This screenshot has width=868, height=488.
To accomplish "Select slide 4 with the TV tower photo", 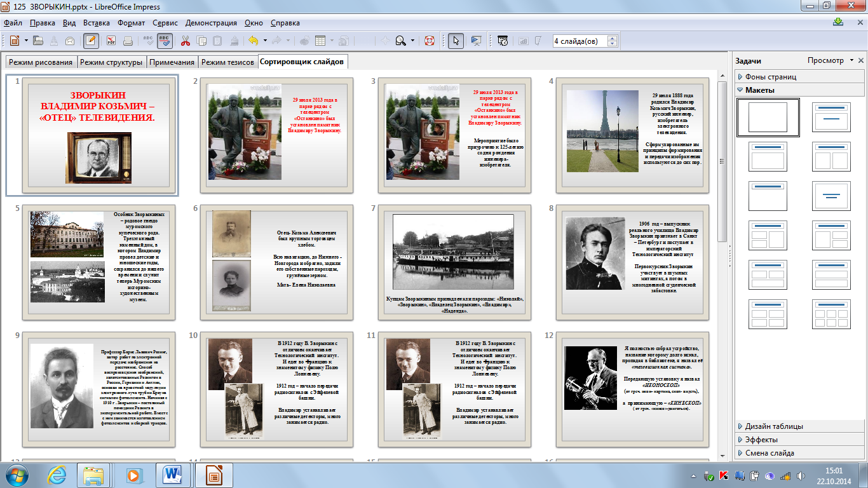I will pyautogui.click(x=633, y=135).
